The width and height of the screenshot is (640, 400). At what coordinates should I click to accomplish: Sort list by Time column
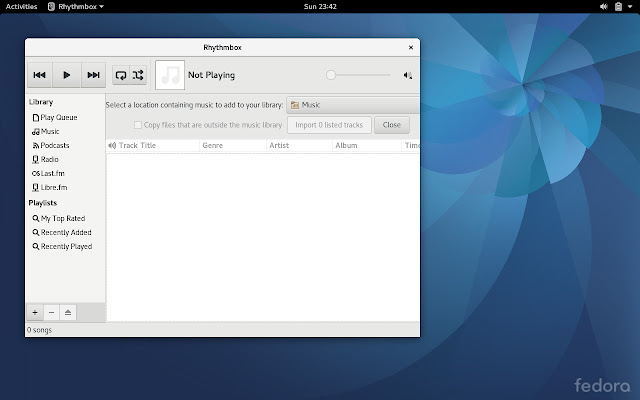pos(411,145)
